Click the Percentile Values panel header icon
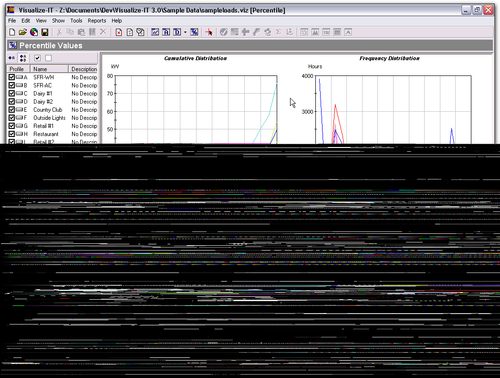The image size is (500, 378). (13, 45)
